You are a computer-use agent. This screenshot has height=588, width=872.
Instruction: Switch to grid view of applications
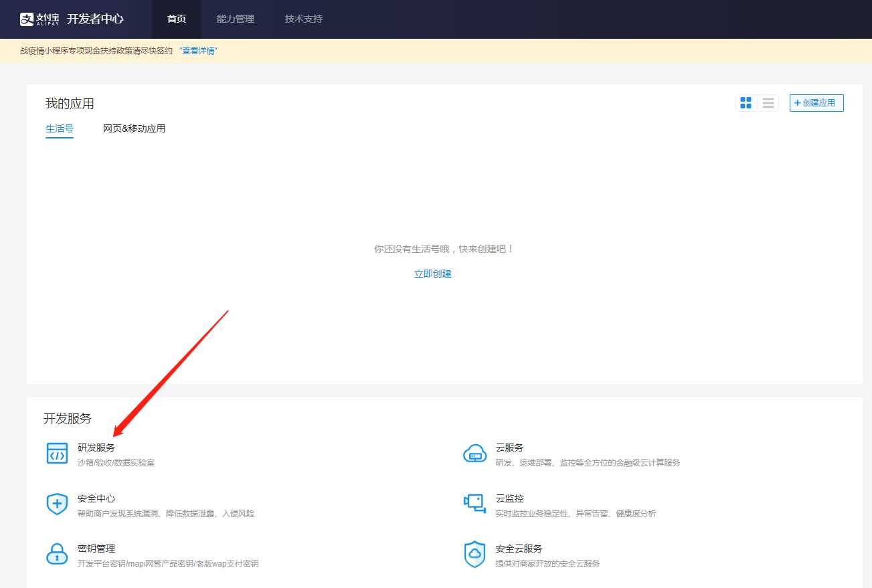point(746,103)
